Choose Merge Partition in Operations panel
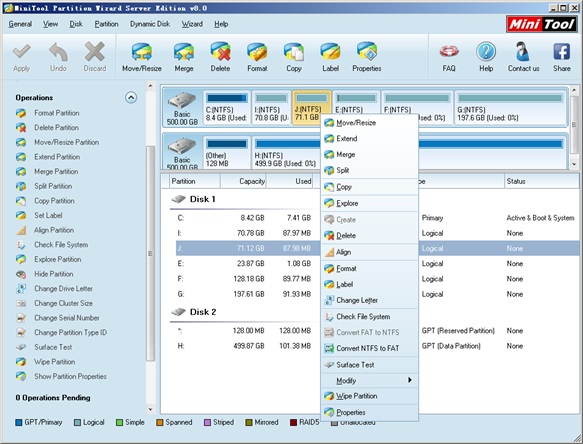 pos(56,171)
